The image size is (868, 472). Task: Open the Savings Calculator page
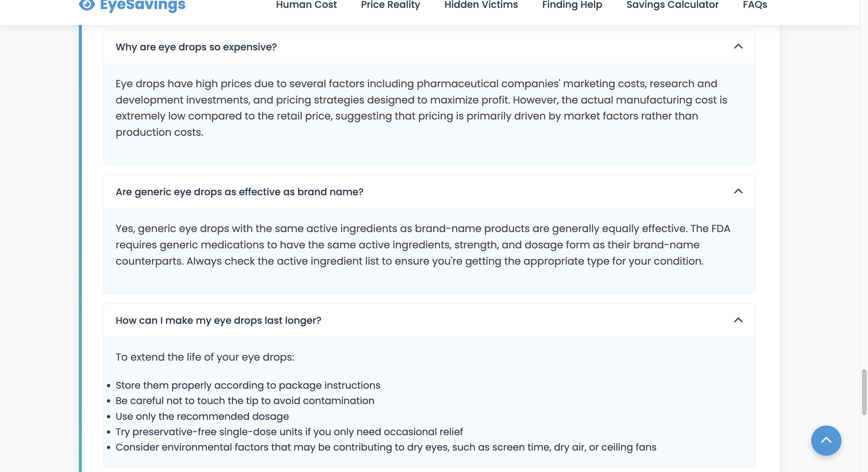[672, 5]
